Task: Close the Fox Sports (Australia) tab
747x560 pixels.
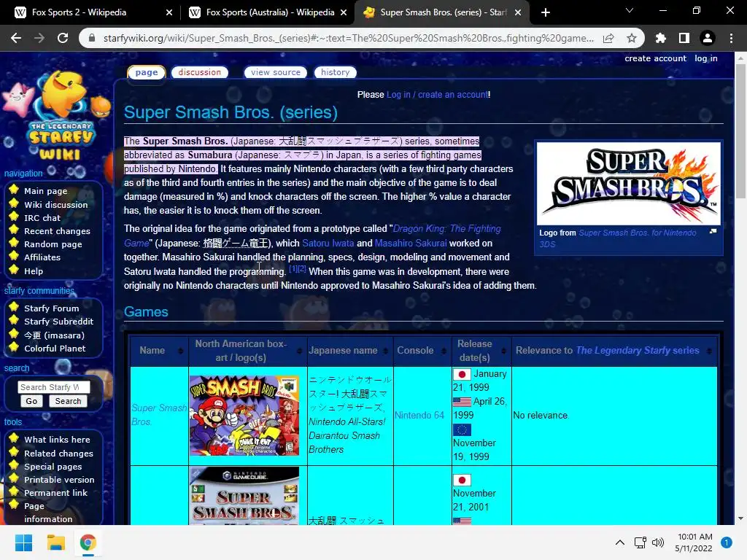Action: click(344, 12)
